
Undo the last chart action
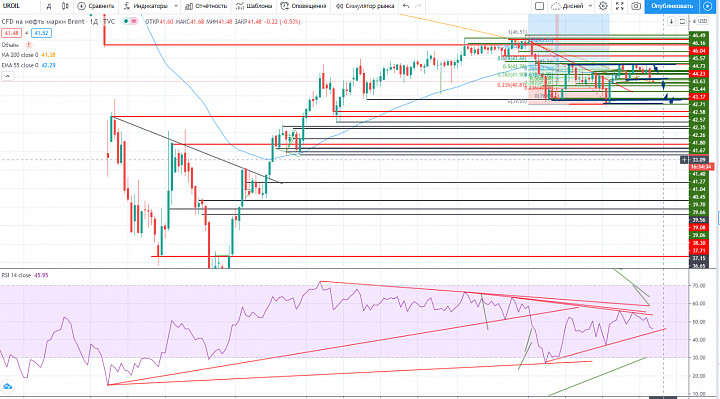[406, 6]
